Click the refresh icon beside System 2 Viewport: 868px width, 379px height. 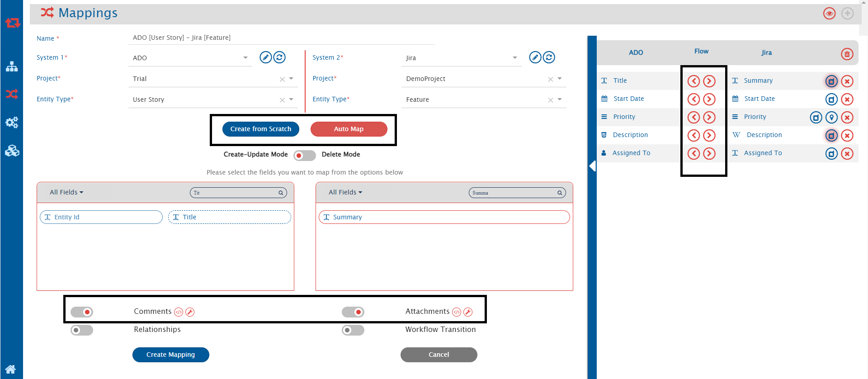tap(549, 57)
